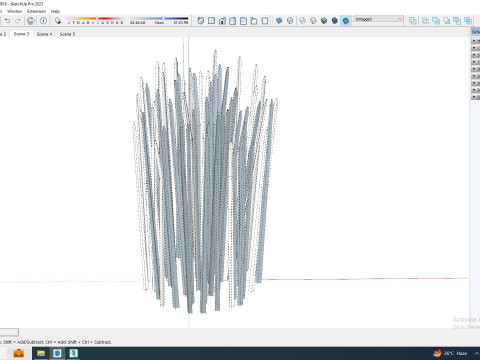
Task: Select Union solid tool
Action: click(x=436, y=21)
